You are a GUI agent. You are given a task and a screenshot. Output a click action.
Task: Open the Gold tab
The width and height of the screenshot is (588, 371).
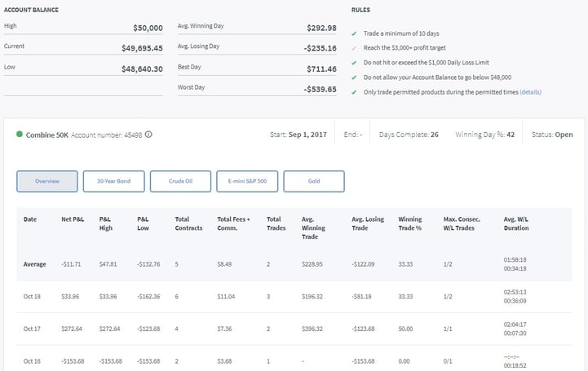[x=314, y=181]
